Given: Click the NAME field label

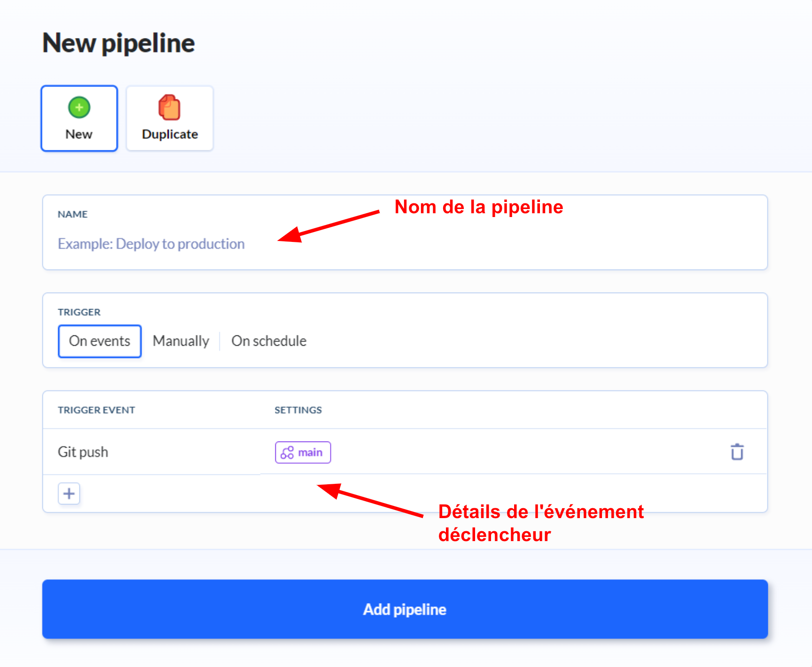Looking at the screenshot, I should coord(72,214).
